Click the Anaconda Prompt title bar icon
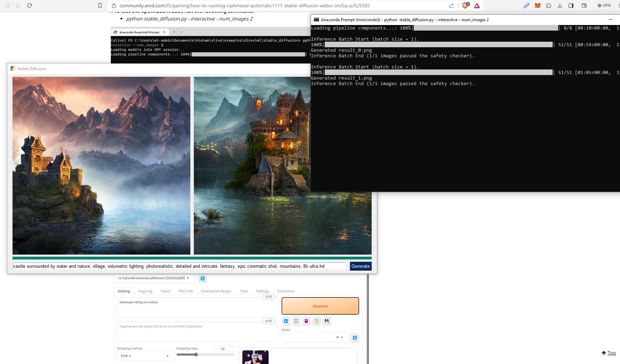The width and height of the screenshot is (620, 364). click(x=316, y=20)
